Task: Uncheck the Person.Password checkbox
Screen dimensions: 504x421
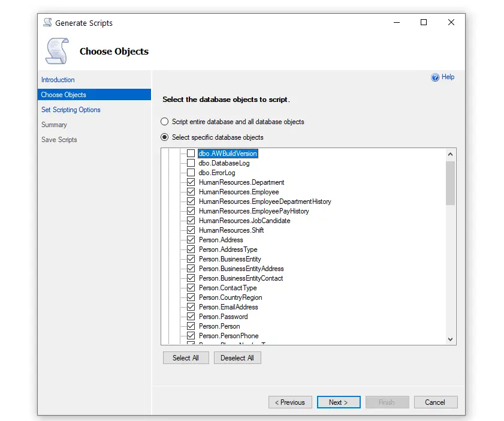Action: 191,317
